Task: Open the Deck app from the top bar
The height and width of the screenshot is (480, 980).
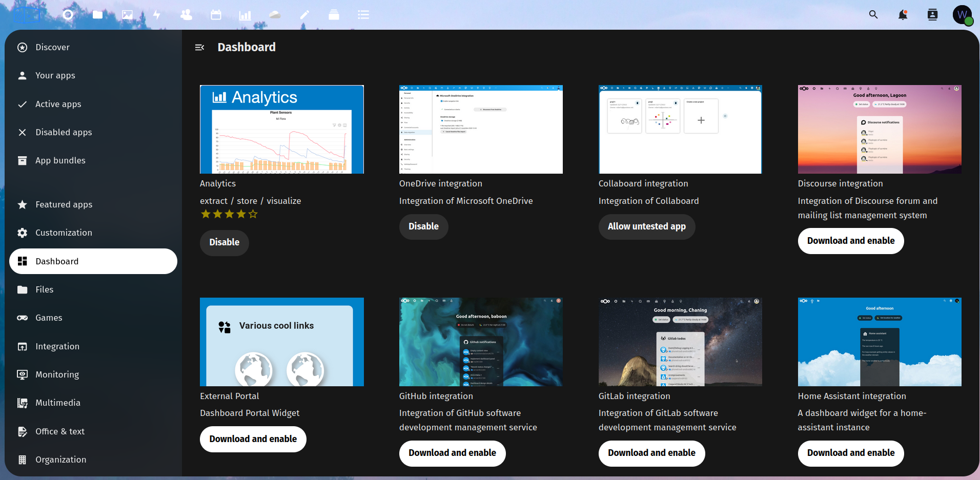Action: pyautogui.click(x=334, y=15)
